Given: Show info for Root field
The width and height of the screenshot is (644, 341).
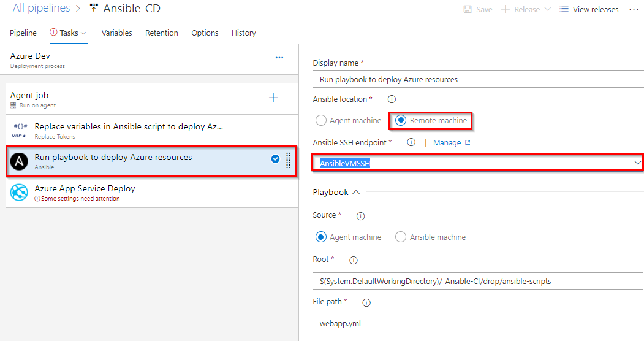Looking at the screenshot, I should 353,260.
